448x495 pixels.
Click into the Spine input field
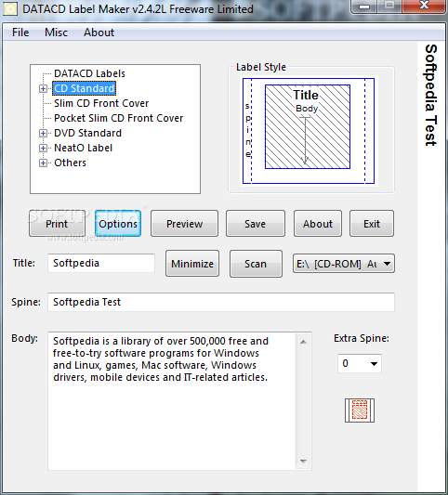click(x=221, y=302)
